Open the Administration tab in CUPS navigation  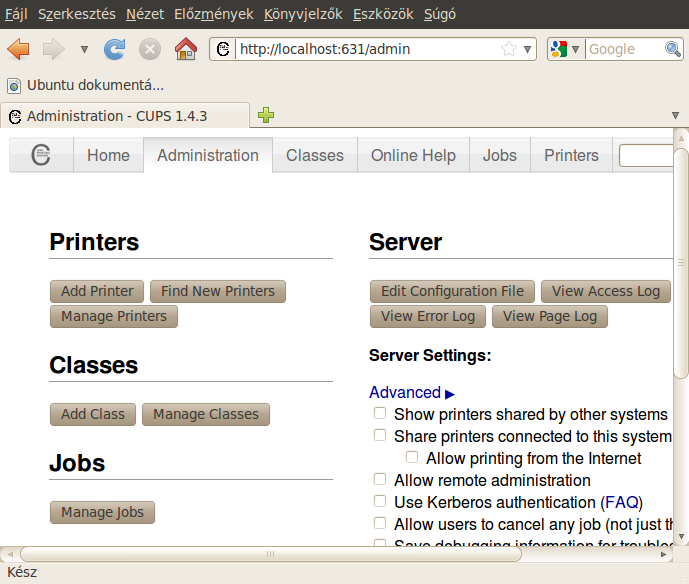tap(208, 155)
